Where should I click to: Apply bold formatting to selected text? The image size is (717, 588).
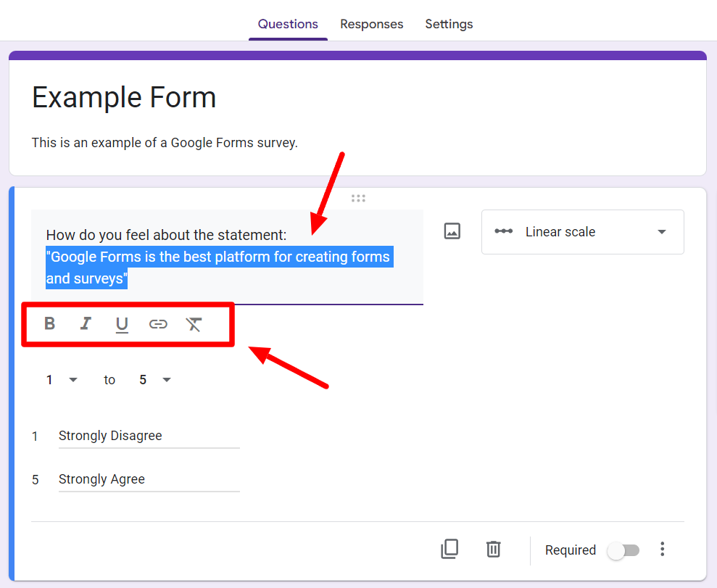click(x=50, y=323)
